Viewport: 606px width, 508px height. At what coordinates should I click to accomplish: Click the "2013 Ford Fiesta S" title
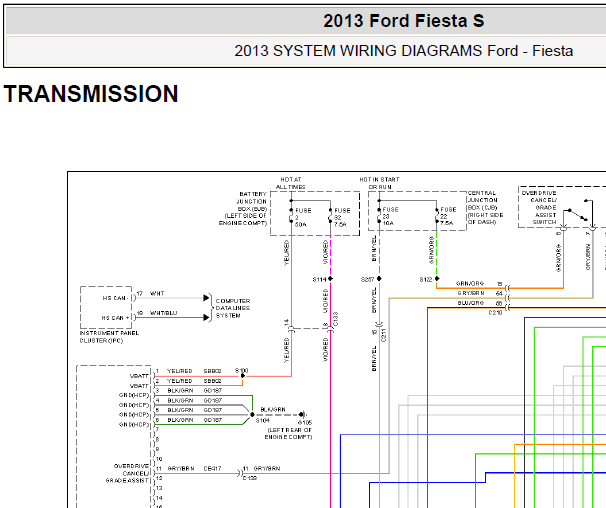point(403,21)
